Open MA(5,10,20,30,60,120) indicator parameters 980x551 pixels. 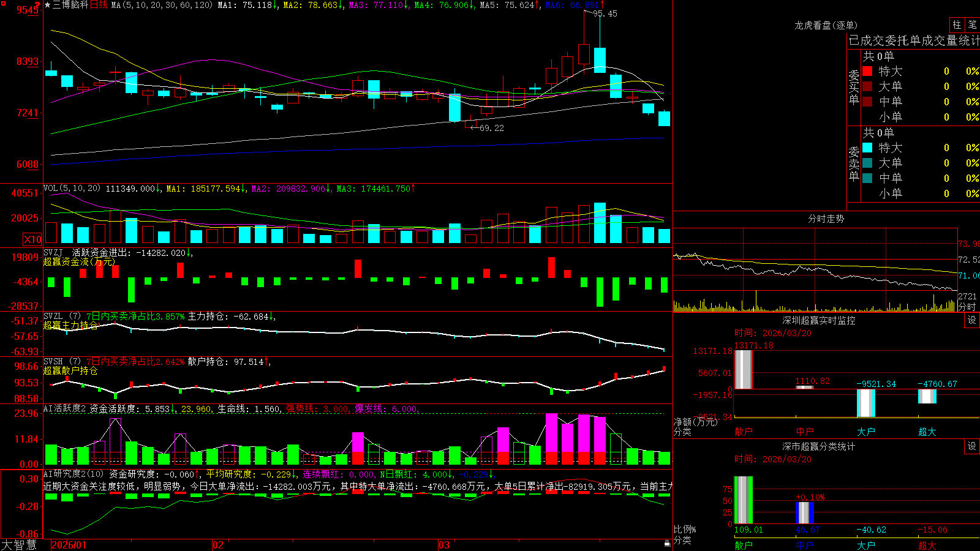(x=162, y=5)
